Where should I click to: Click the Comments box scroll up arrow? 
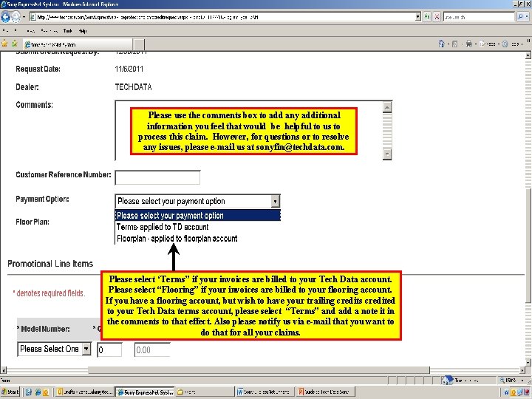click(x=387, y=107)
